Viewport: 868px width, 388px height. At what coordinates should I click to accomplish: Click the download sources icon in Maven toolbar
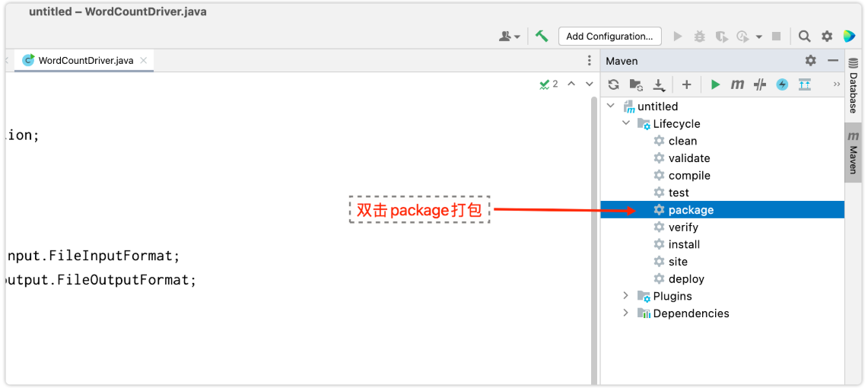click(x=660, y=84)
